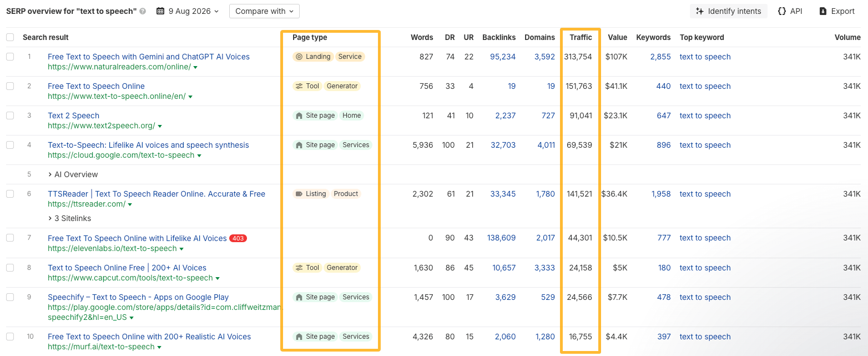This screenshot has height=356, width=868.
Task: Click the Export button
Action: pos(837,11)
